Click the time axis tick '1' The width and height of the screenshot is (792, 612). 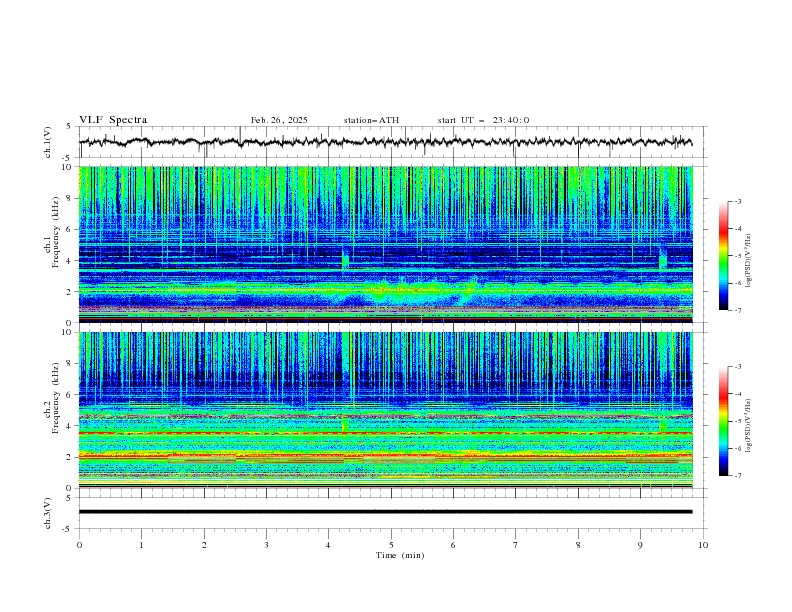pyautogui.click(x=141, y=545)
